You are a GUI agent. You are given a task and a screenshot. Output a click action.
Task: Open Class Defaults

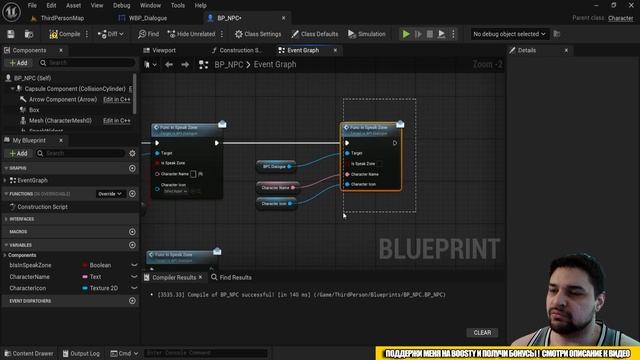pyautogui.click(x=315, y=34)
